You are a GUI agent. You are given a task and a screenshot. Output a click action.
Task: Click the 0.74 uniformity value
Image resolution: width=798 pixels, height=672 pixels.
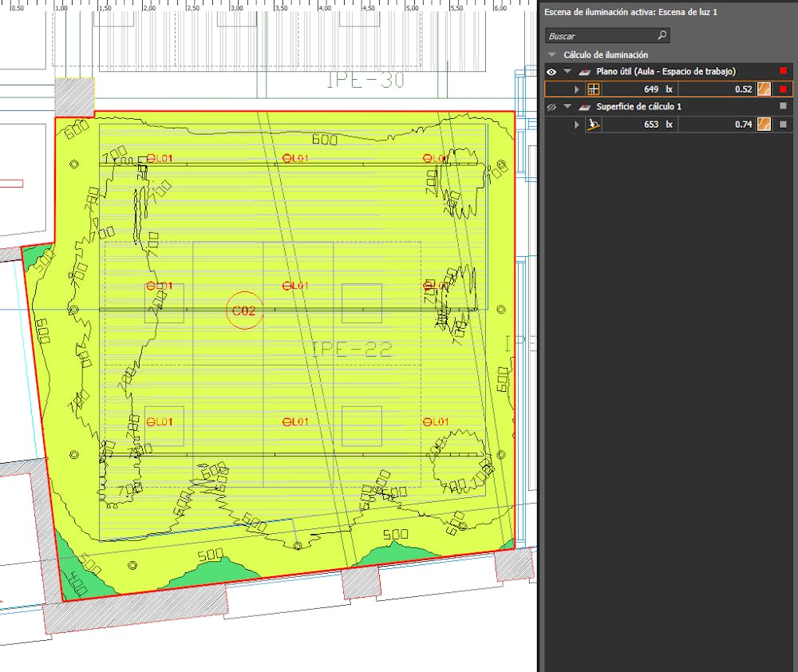click(x=743, y=125)
